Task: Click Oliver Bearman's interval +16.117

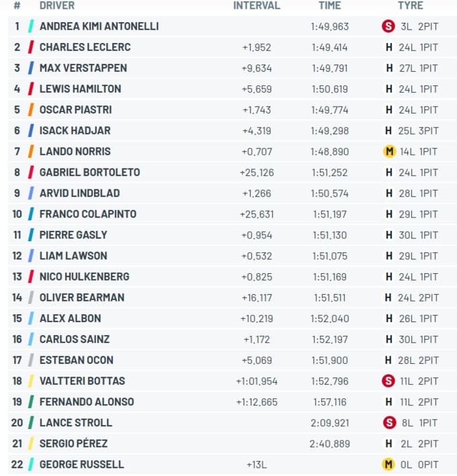Action: (x=257, y=298)
